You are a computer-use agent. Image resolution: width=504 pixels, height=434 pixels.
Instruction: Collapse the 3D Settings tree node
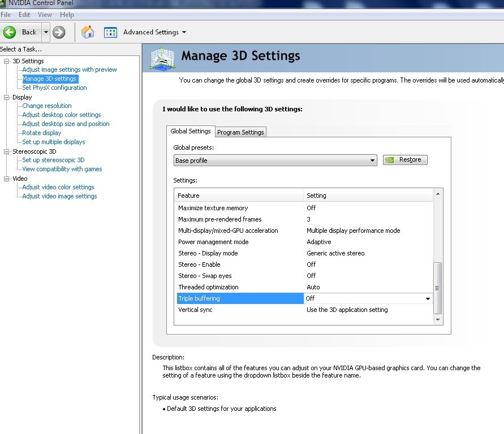6,61
